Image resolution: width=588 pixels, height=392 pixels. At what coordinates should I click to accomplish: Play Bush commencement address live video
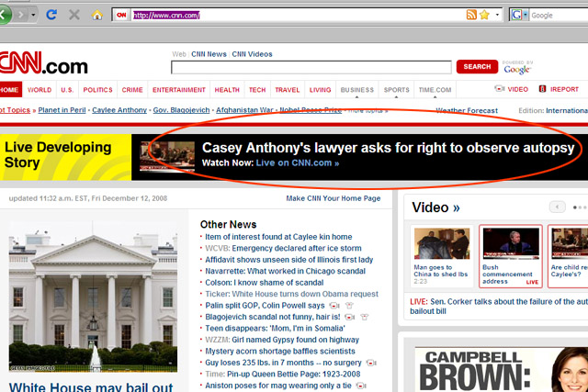(x=511, y=256)
